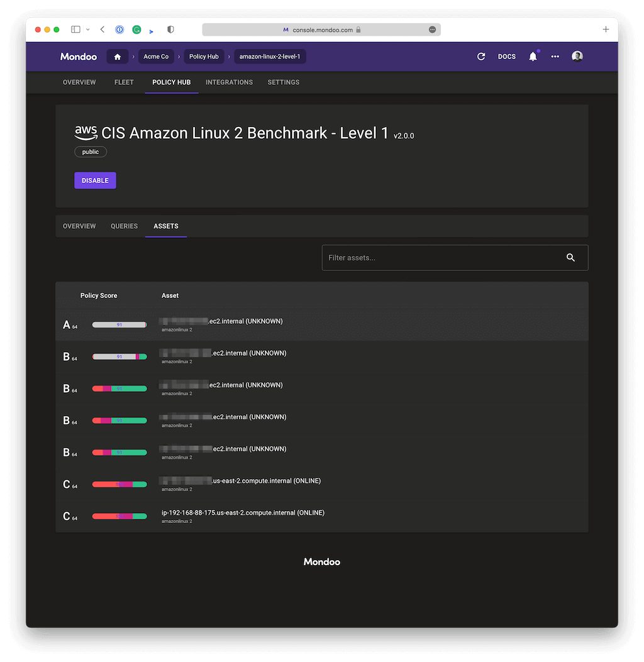Click the public visibility chip under the title

click(90, 151)
